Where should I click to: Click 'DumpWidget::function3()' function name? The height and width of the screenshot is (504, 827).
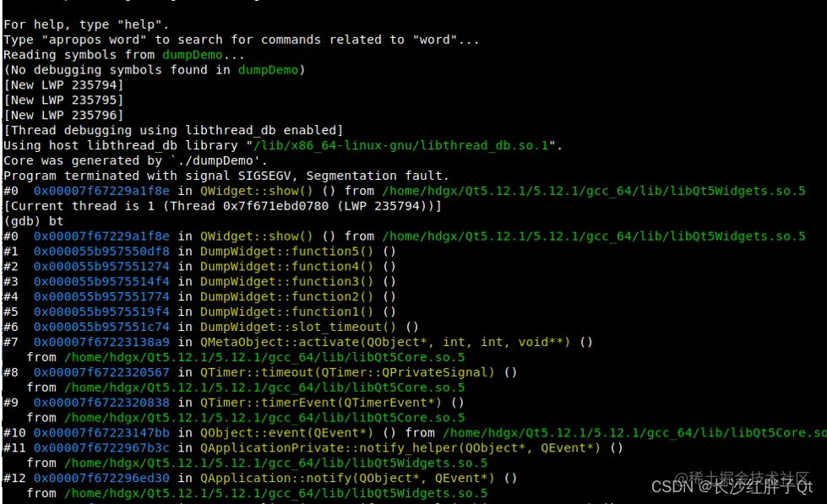click(286, 281)
